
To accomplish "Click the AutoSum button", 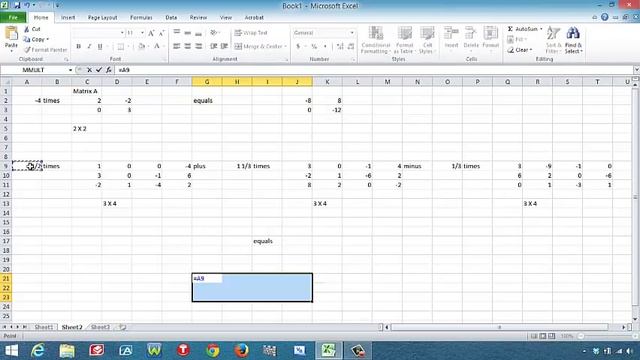I will point(524,29).
